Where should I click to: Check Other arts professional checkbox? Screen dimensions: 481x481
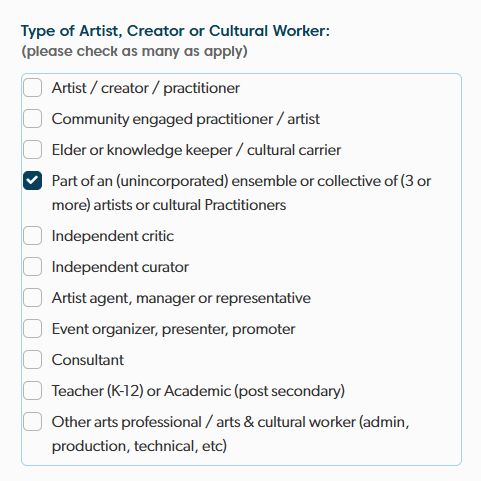(x=32, y=422)
